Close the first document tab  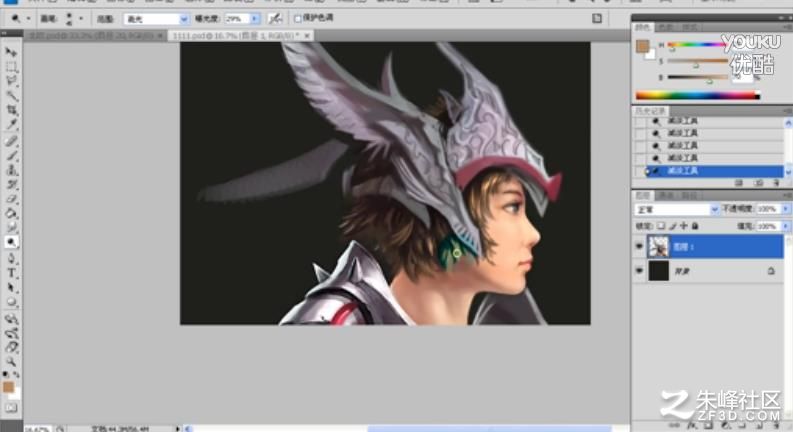point(160,35)
